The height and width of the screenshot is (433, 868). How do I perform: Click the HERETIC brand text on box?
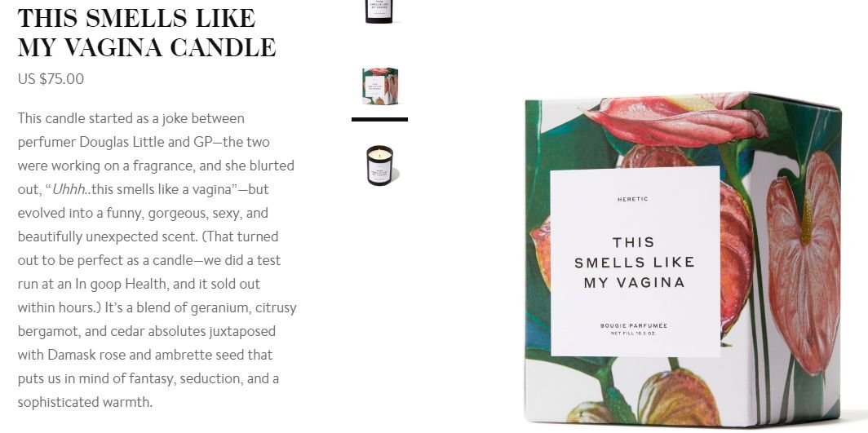(632, 199)
